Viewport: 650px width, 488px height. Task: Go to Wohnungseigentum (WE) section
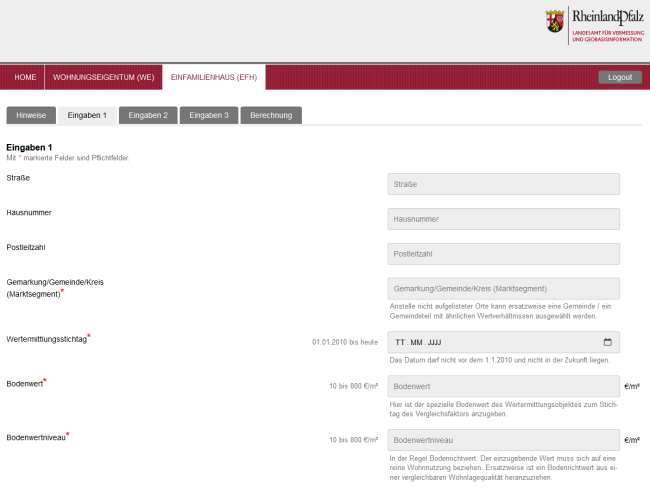coord(103,77)
